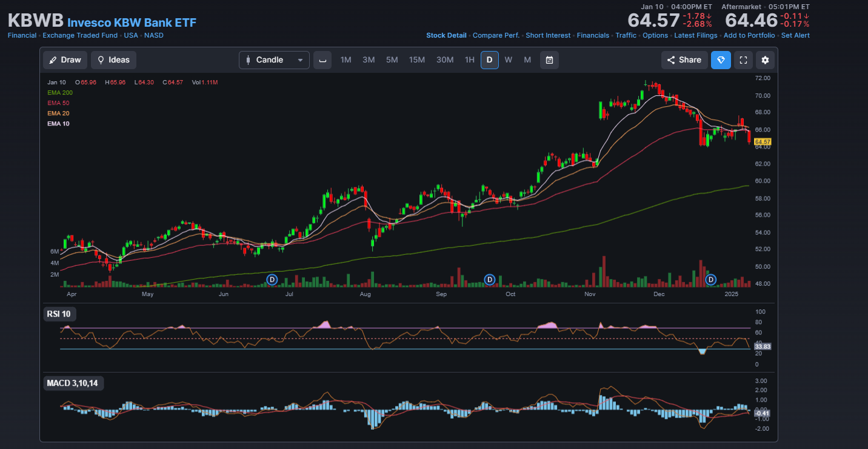Image resolution: width=868 pixels, height=449 pixels.
Task: Open Compare Perf. link
Action: pyautogui.click(x=496, y=35)
